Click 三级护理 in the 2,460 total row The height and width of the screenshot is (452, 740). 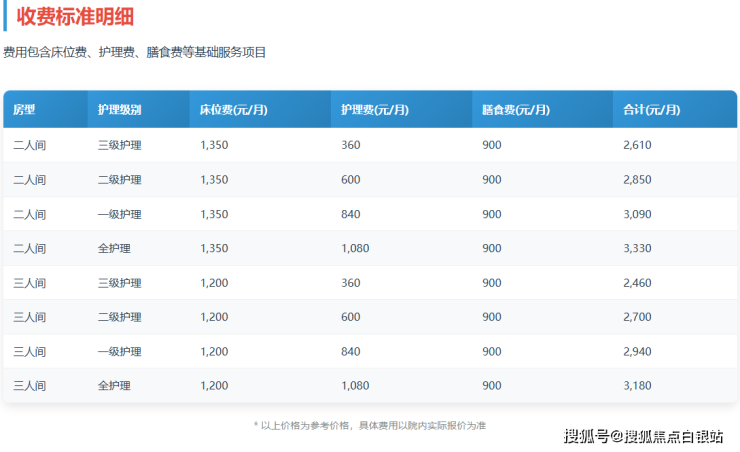[x=119, y=283]
